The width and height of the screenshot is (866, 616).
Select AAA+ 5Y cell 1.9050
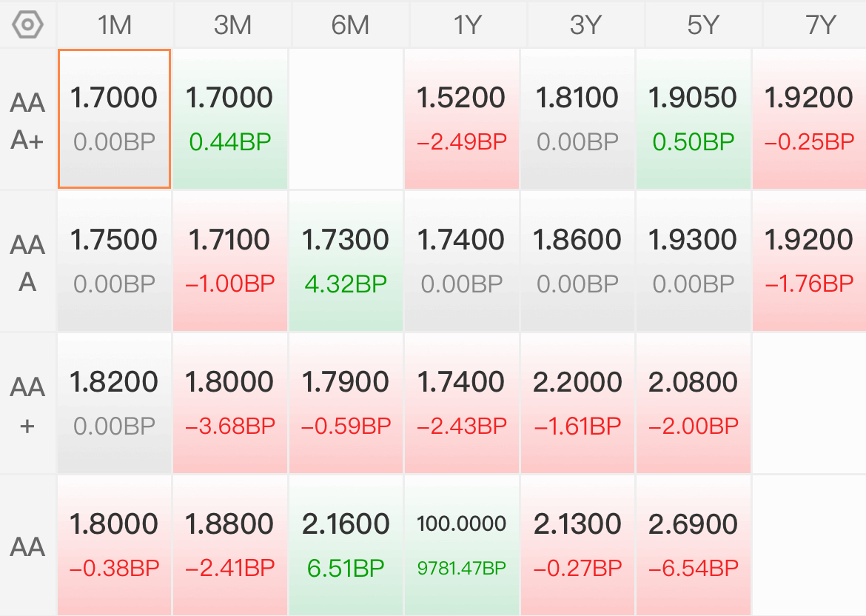coord(693,118)
